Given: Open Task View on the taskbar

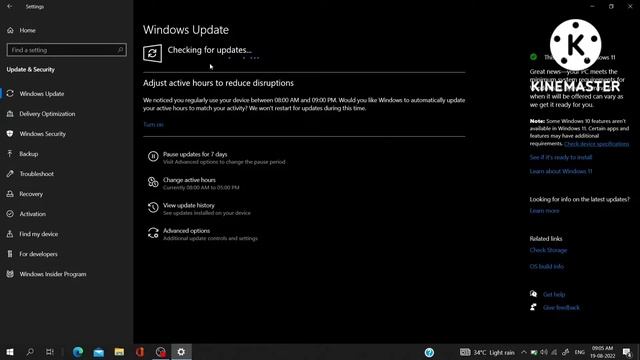Looking at the screenshot, I should (50, 352).
